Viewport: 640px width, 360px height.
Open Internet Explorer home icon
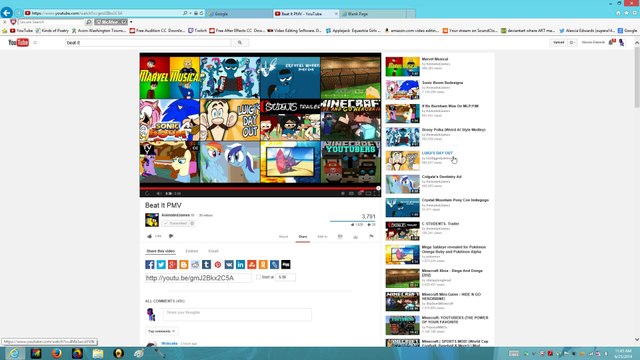pyautogui.click(x=618, y=13)
